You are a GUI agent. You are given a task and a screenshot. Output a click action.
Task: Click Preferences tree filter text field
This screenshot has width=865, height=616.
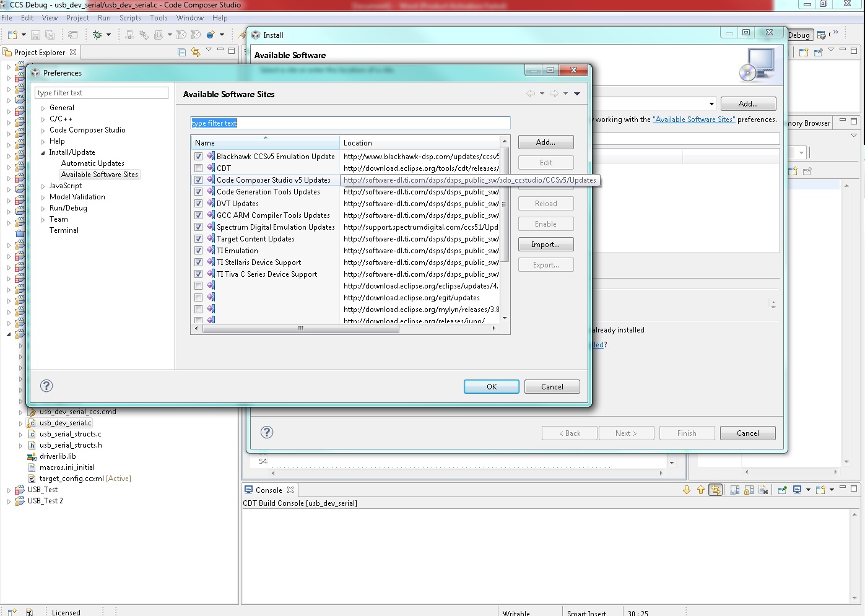(x=102, y=93)
